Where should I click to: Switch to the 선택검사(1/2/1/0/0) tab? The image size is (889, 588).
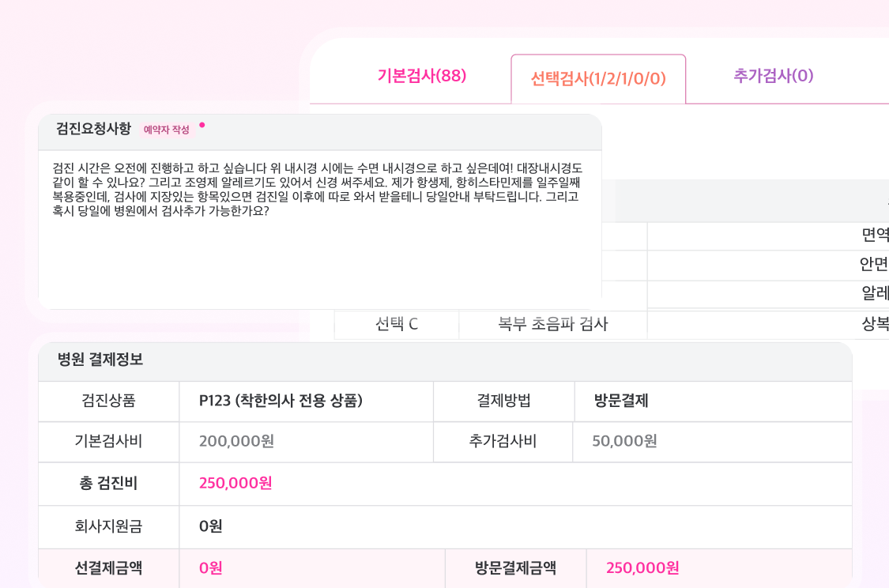[598, 79]
